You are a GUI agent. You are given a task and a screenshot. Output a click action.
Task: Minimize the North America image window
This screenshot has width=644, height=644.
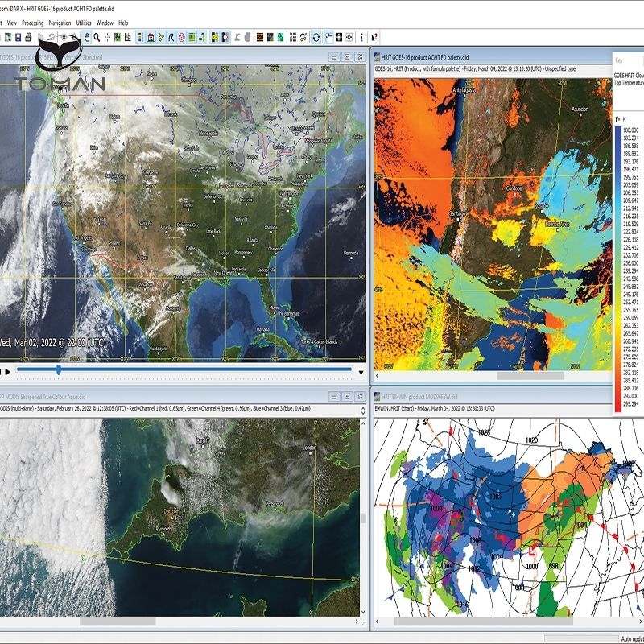tap(334, 57)
